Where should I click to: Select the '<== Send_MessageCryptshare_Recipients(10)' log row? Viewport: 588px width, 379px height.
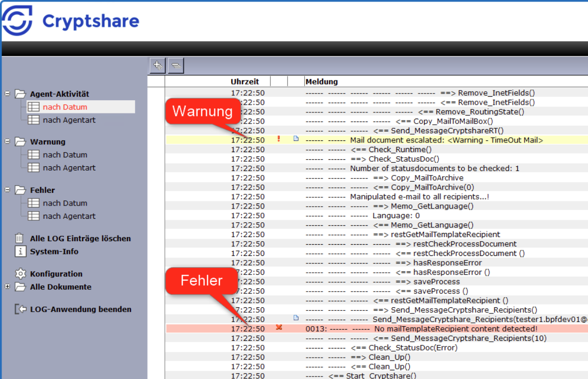377,338
